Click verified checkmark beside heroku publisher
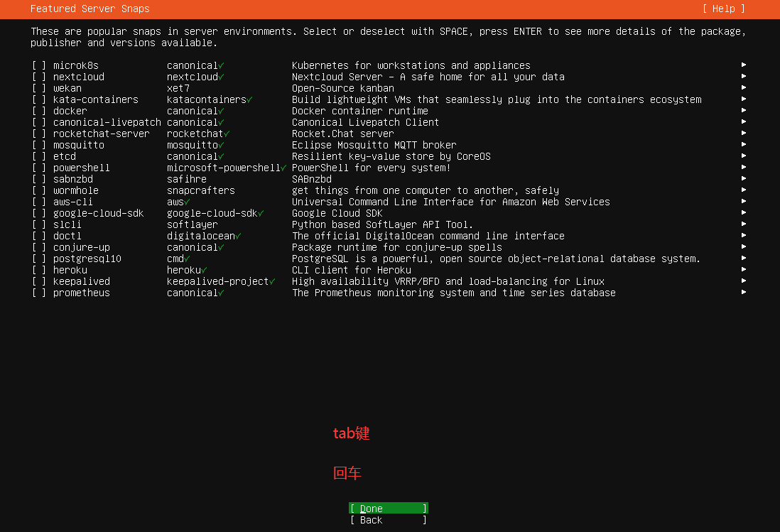780x532 pixels. tap(205, 271)
